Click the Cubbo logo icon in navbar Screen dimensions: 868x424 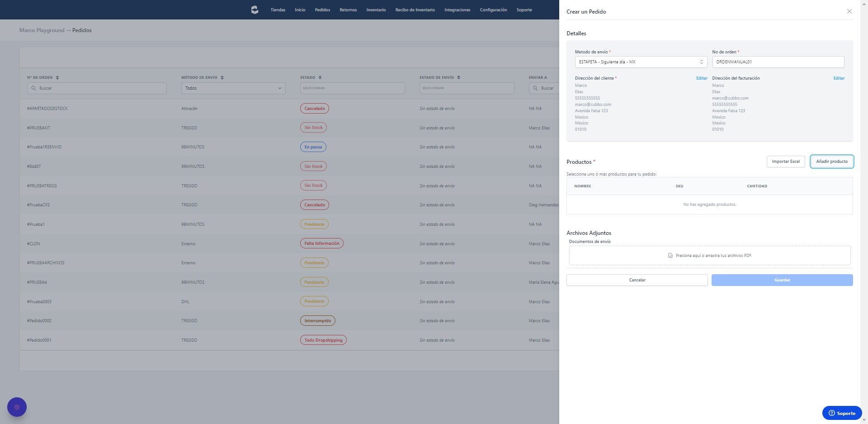[x=255, y=10]
